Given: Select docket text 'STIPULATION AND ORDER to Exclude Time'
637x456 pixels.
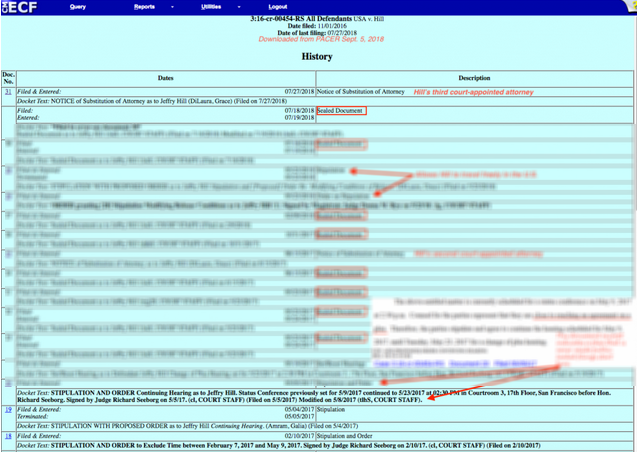Looking at the screenshot, I should click(140, 446).
